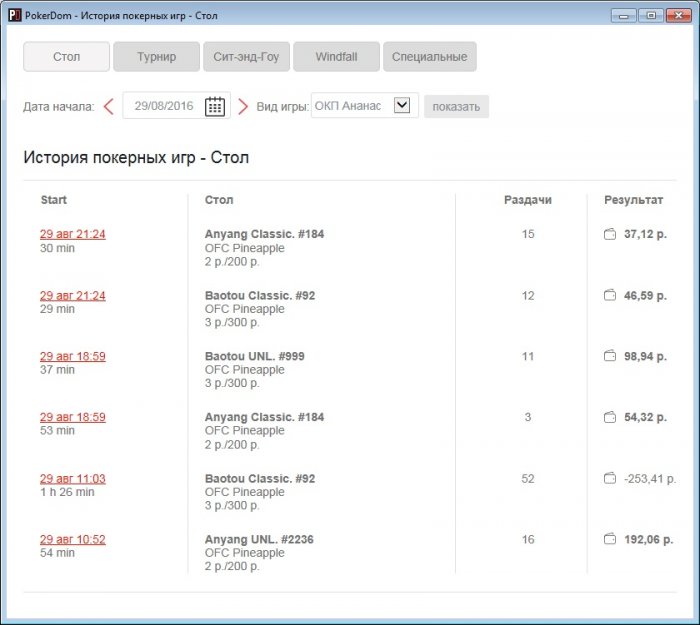Viewport: 700px width, 625px height.
Task: Switch to the Специальные tab
Action: (430, 57)
